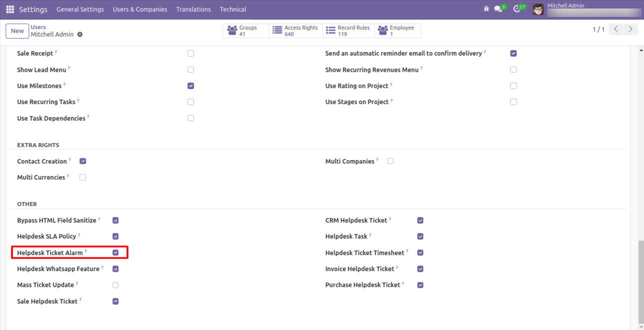
Task: Click help mark beside Mass Ticket Update
Action: (x=77, y=283)
